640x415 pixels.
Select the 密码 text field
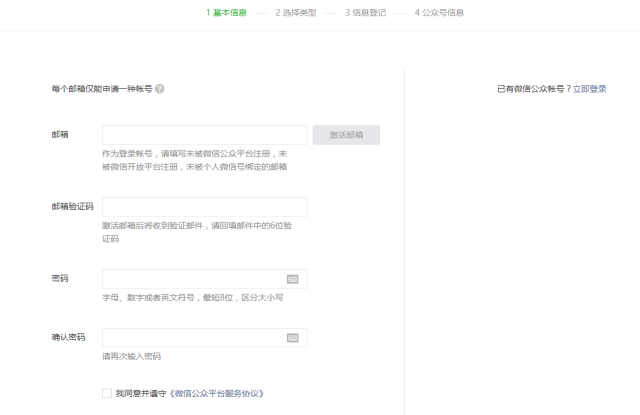[x=192, y=279]
